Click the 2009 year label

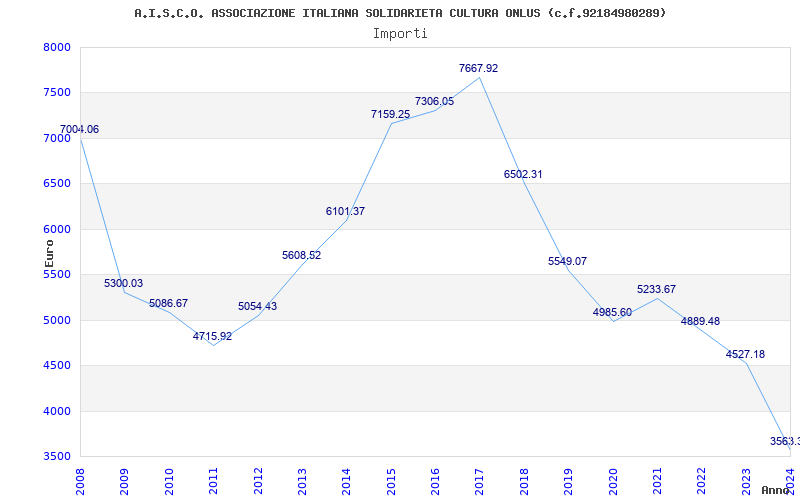124,481
